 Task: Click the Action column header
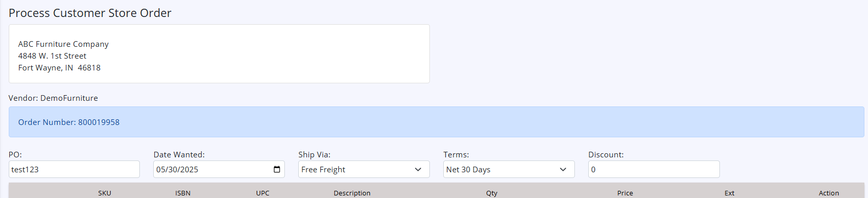coord(829,193)
